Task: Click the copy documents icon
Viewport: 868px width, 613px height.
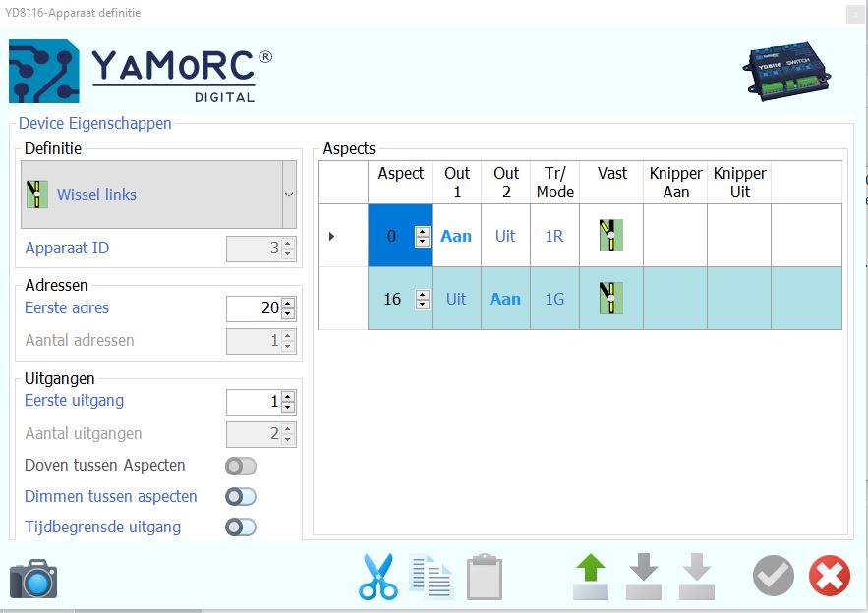Action: coord(432,578)
